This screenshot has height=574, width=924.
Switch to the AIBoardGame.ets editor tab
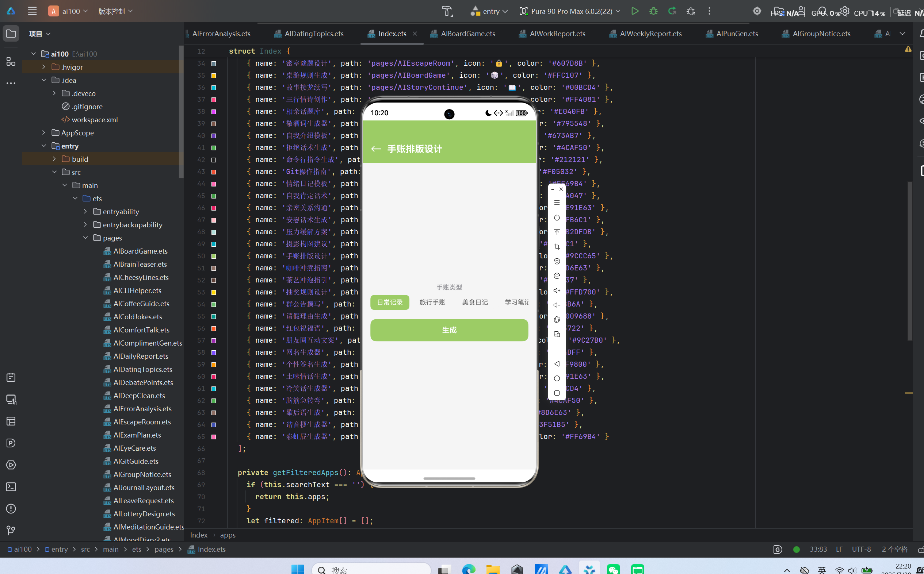[463, 34]
